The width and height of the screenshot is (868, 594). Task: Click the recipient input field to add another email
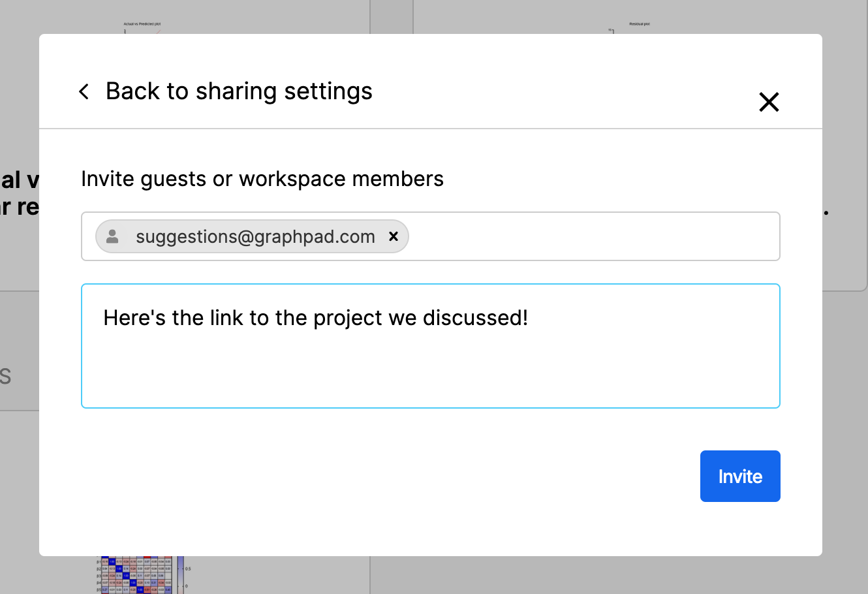tap(587, 236)
